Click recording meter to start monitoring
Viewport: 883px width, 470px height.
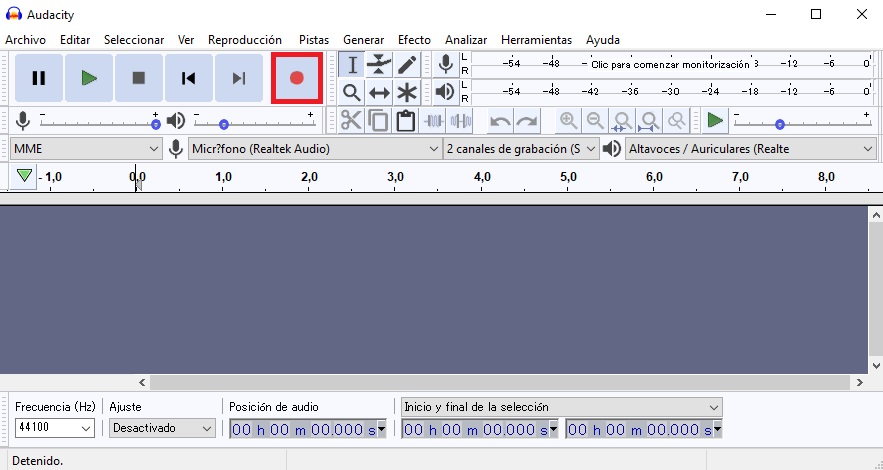pos(670,64)
